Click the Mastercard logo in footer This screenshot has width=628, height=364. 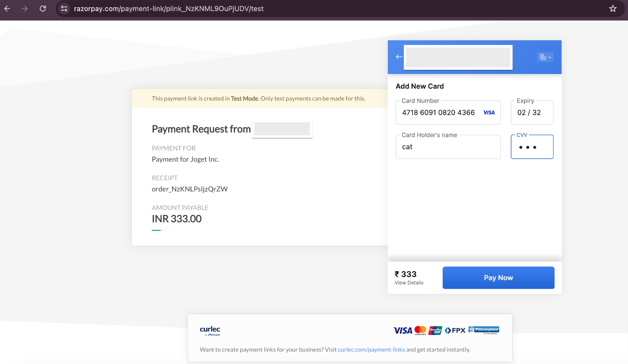tap(420, 330)
